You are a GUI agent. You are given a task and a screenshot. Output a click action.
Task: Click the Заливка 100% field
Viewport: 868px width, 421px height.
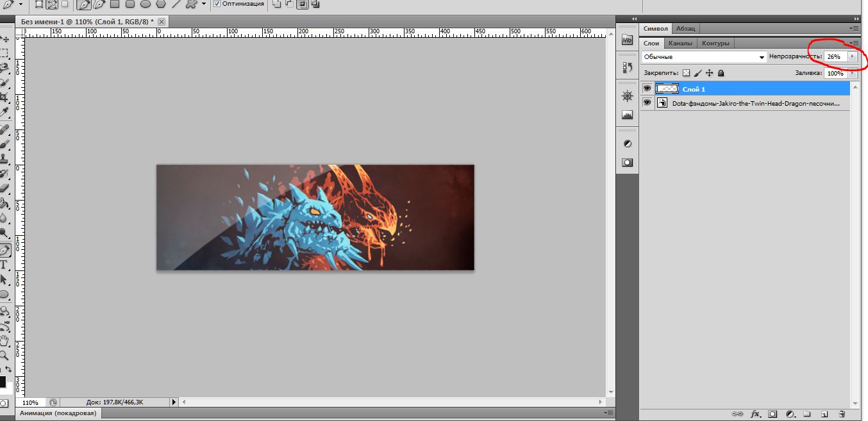click(835, 73)
